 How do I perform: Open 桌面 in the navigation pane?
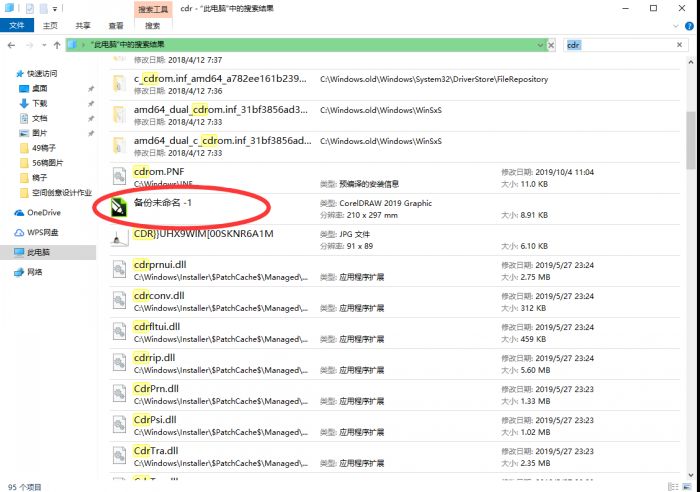click(x=39, y=88)
